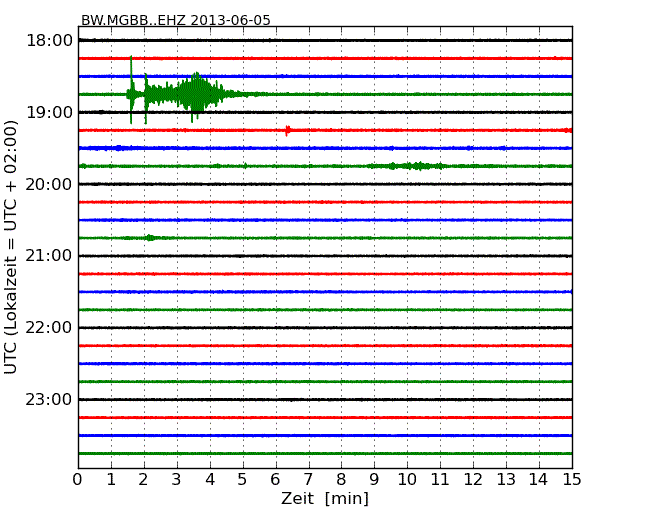Click the small red spike near minute 6
Screen dimensions: 650x520
point(287,131)
